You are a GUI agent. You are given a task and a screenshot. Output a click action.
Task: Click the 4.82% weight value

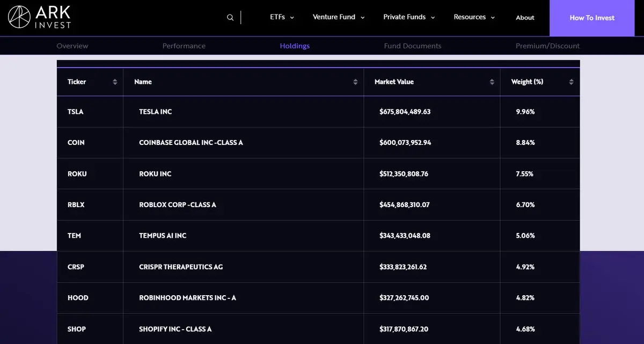click(x=525, y=298)
